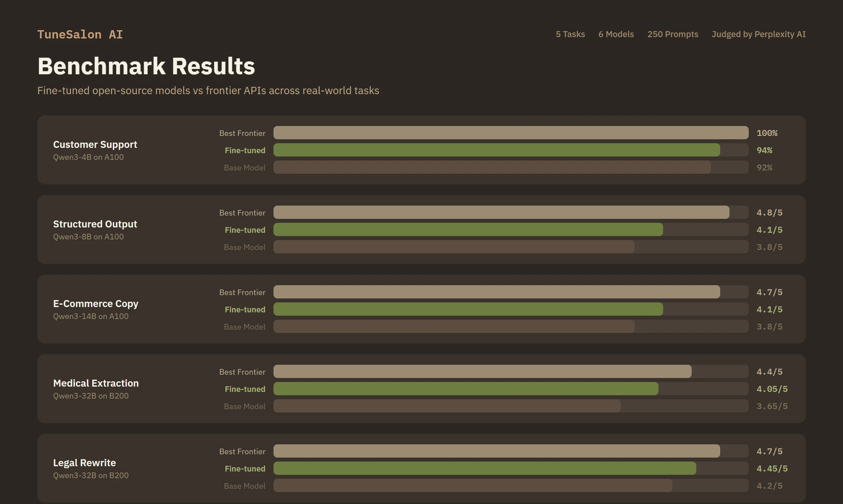The height and width of the screenshot is (504, 843).
Task: Click the E-Commerce Copy task title
Action: click(x=96, y=304)
